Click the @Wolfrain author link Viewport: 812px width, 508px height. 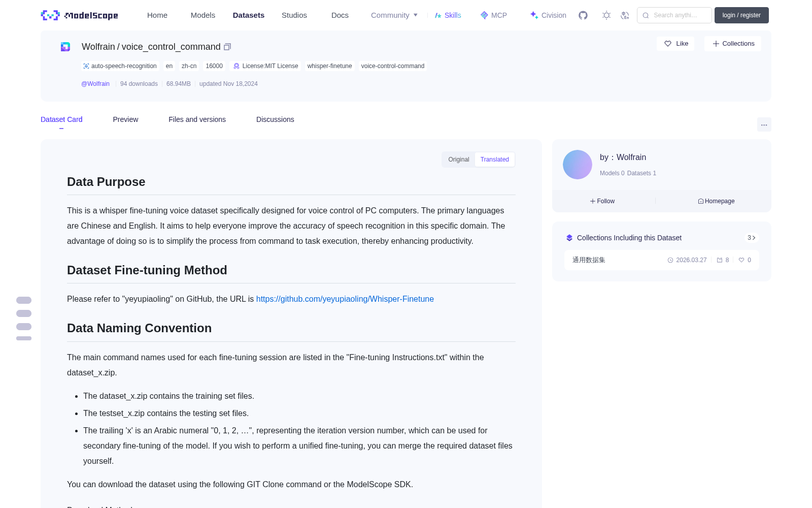pos(95,84)
